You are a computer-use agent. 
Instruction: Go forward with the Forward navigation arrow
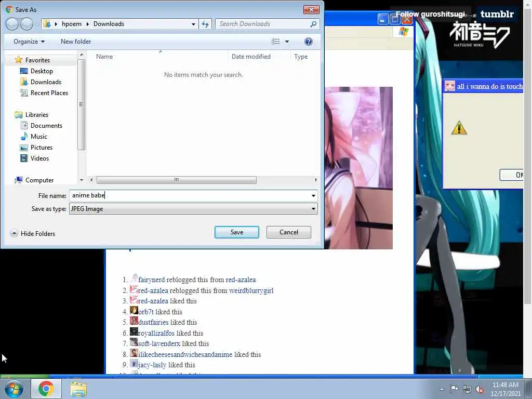pyautogui.click(x=26, y=24)
